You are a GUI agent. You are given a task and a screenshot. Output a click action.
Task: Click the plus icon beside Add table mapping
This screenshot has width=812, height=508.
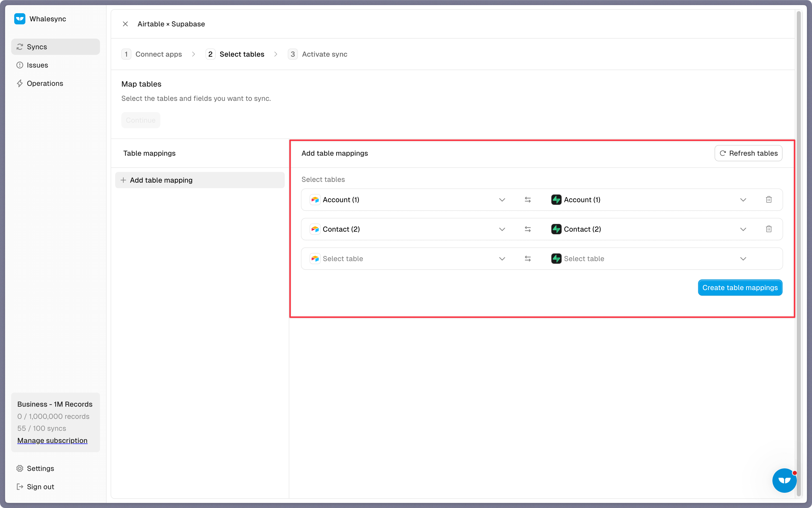pos(124,180)
